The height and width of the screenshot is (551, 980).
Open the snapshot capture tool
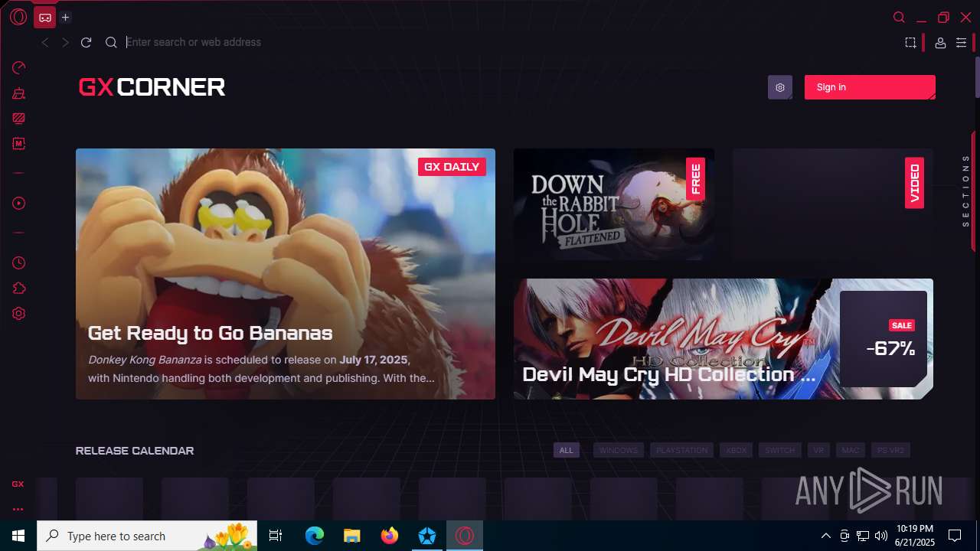tap(910, 43)
